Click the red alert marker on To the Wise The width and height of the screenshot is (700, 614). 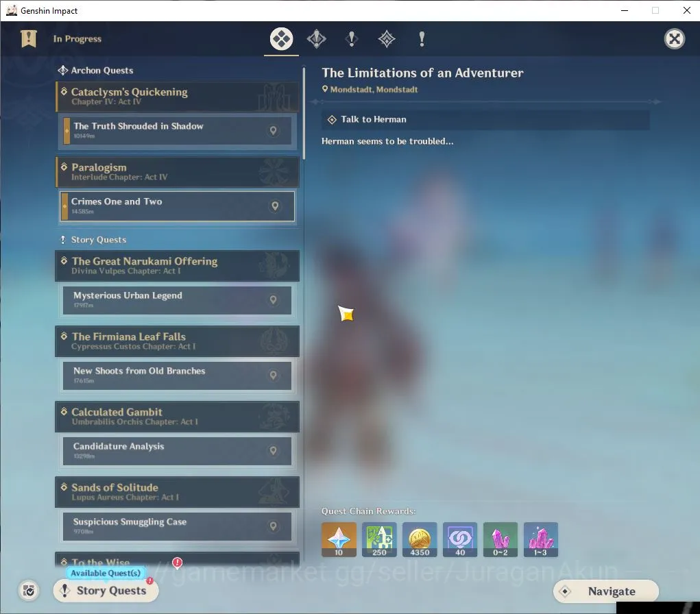[178, 563]
